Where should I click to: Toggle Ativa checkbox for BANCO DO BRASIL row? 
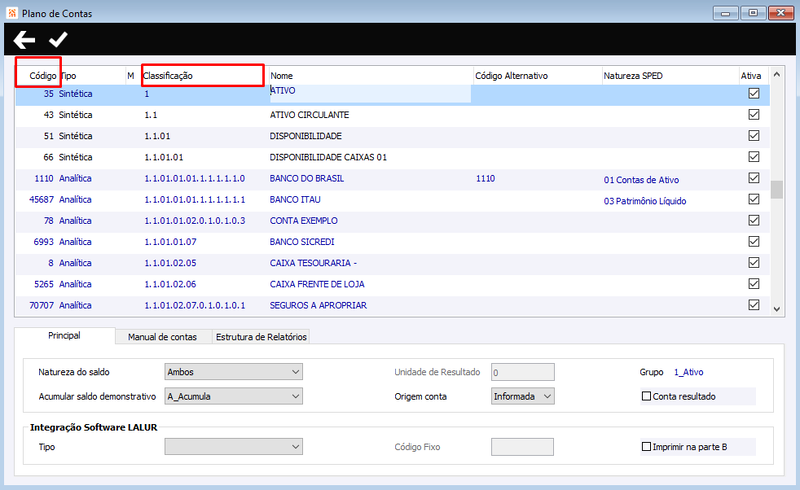tap(754, 178)
